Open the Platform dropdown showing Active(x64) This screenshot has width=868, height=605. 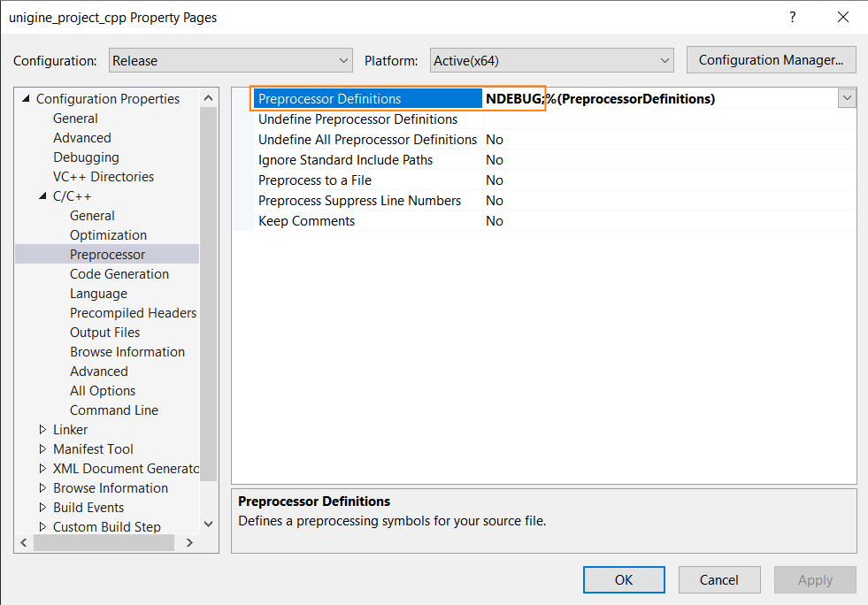[x=551, y=60]
